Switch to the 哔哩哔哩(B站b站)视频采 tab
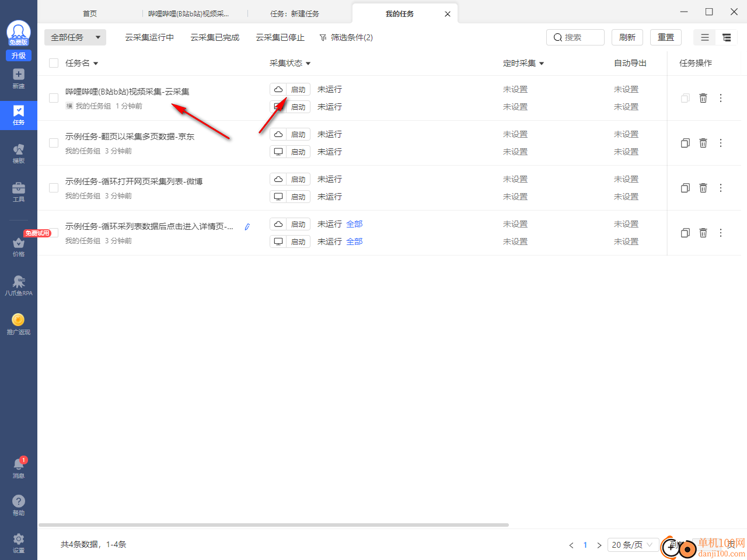This screenshot has height=560, width=747. (189, 13)
